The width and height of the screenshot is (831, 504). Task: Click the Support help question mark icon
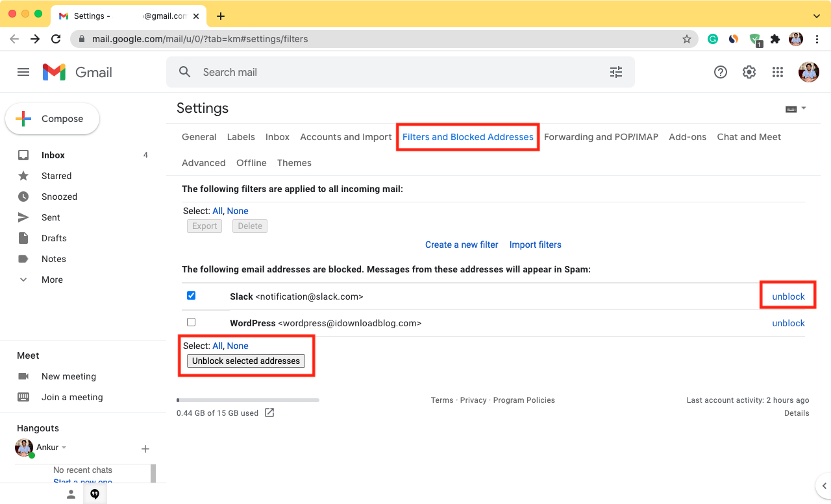tap(721, 72)
